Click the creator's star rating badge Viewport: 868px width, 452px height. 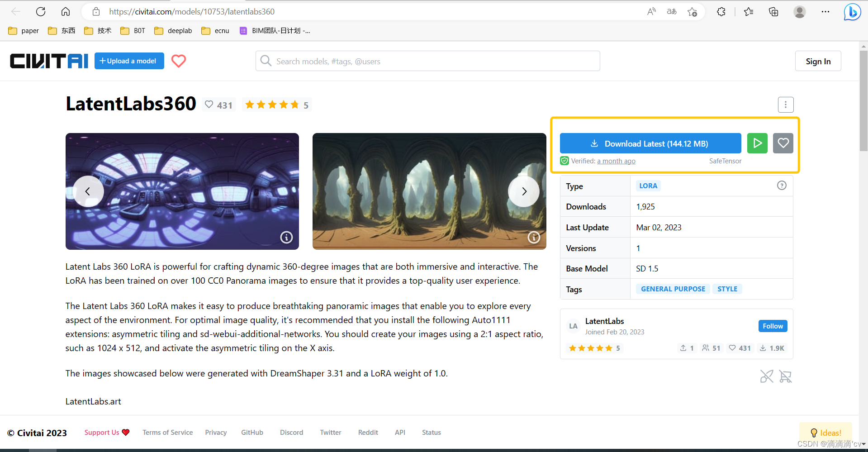tap(594, 348)
